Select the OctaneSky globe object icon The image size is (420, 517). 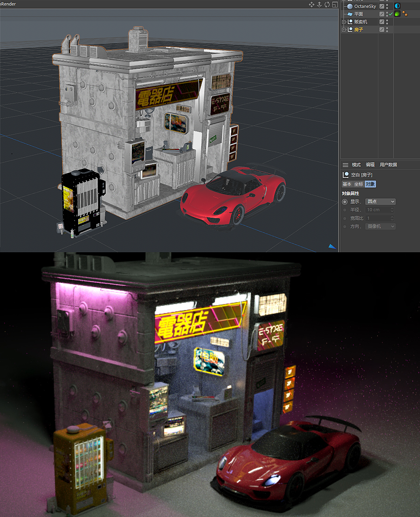tap(350, 6)
